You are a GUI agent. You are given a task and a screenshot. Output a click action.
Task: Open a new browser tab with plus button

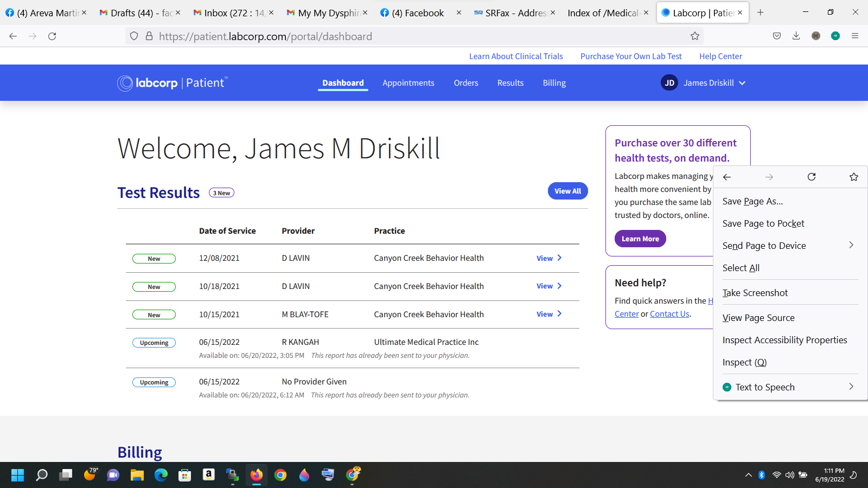point(761,12)
